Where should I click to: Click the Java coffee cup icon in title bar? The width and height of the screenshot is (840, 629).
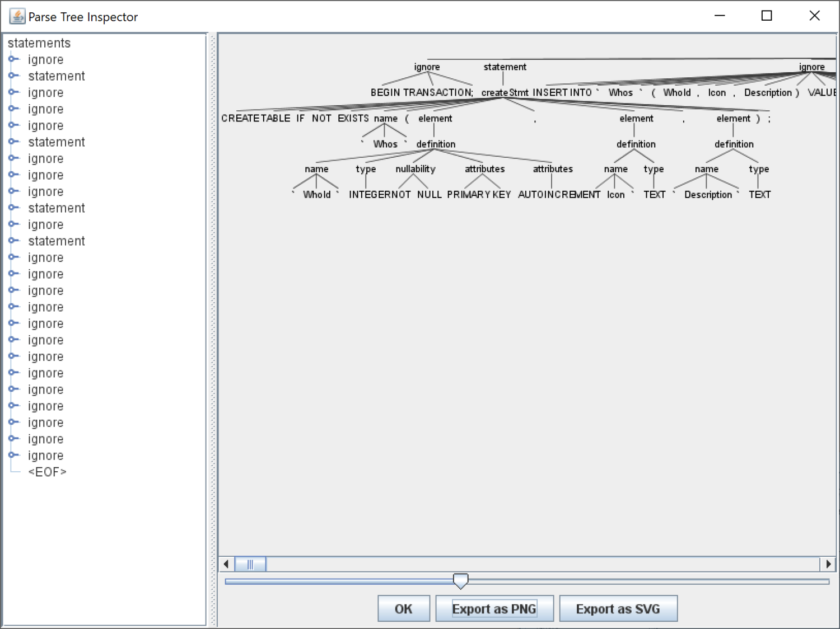pos(17,16)
